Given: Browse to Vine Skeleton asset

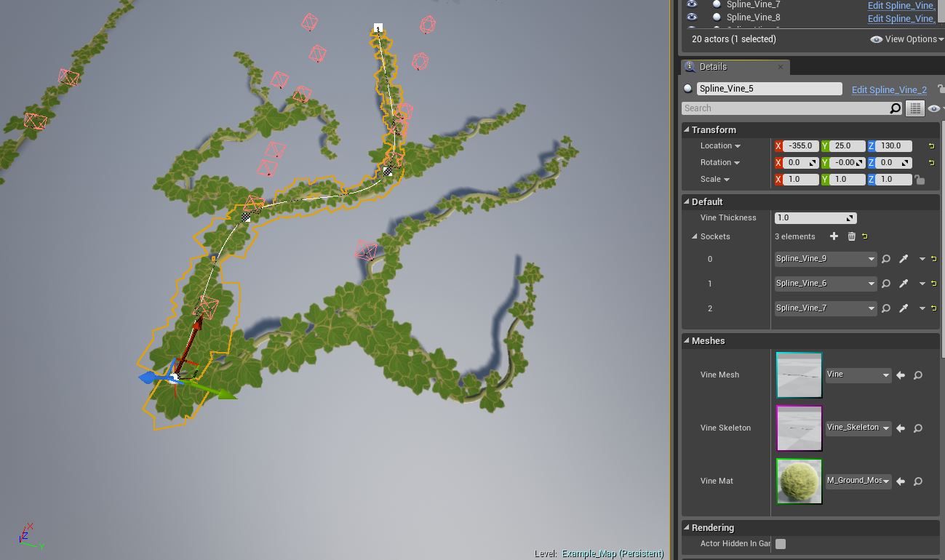Looking at the screenshot, I should pyautogui.click(x=918, y=428).
